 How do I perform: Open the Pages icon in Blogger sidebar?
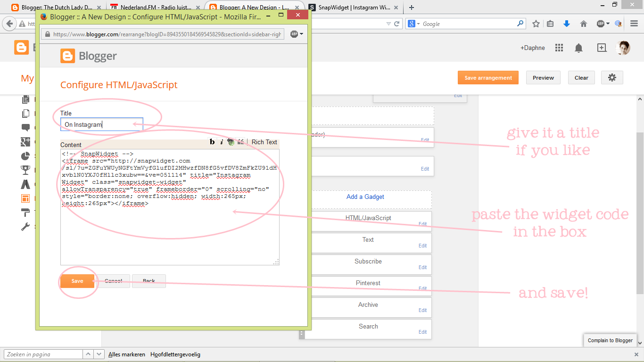(x=25, y=114)
